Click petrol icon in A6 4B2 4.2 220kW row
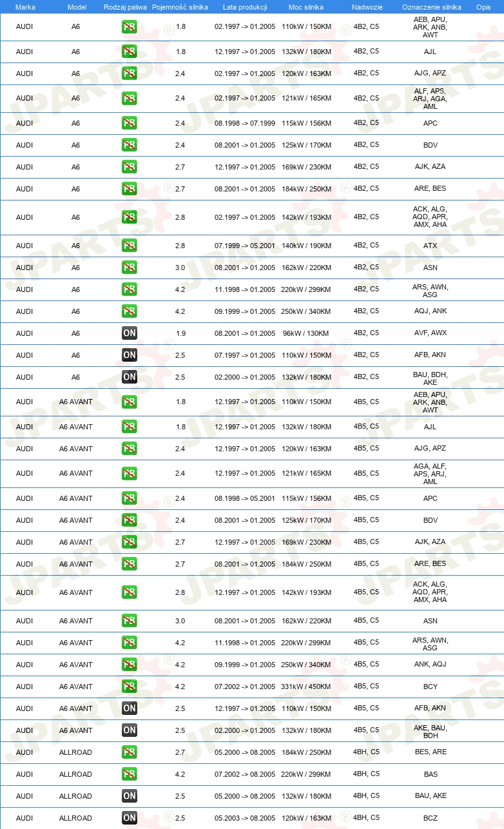This screenshot has width=504, height=829. (130, 289)
